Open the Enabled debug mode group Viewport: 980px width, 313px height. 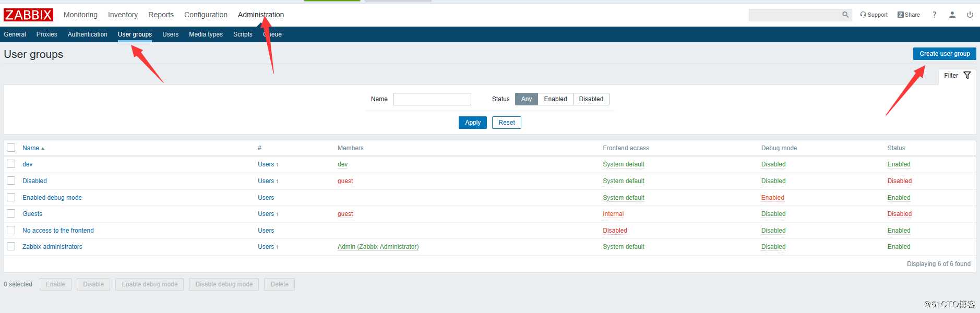click(x=52, y=198)
